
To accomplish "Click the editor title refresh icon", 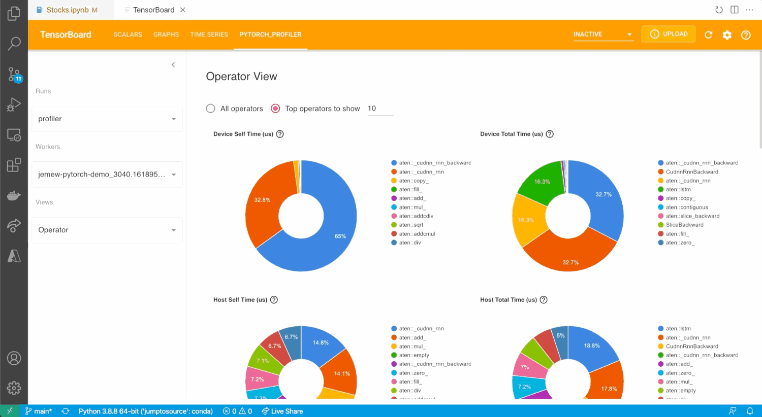I will pos(719,10).
